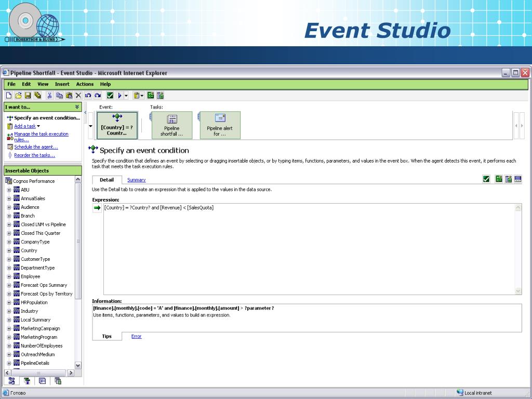Image resolution: width=532 pixels, height=399 pixels.
Task: Collapse the 'I want to...' panel
Action: click(77, 107)
